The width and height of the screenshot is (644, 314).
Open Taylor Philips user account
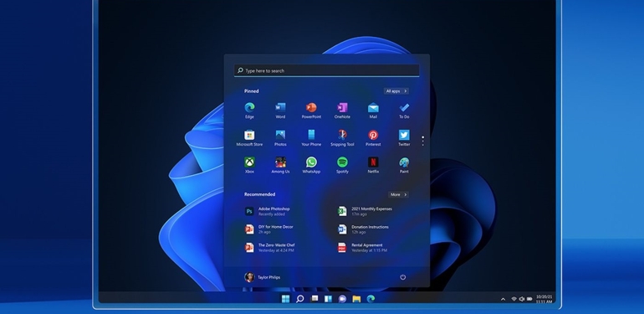click(x=263, y=277)
